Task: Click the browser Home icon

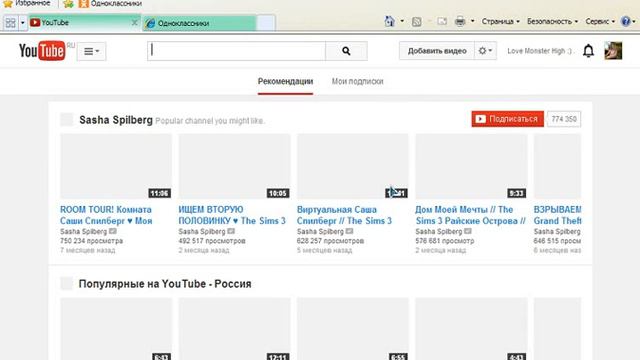Action: pyautogui.click(x=390, y=21)
